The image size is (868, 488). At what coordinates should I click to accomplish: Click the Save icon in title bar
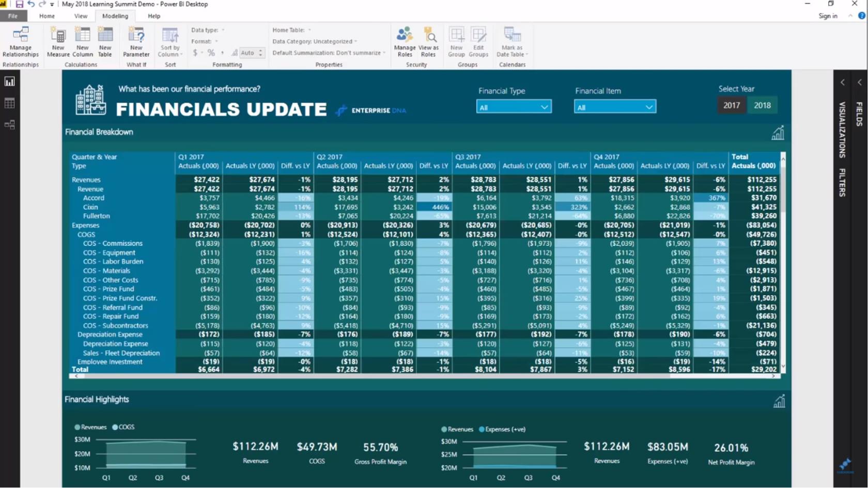[19, 4]
